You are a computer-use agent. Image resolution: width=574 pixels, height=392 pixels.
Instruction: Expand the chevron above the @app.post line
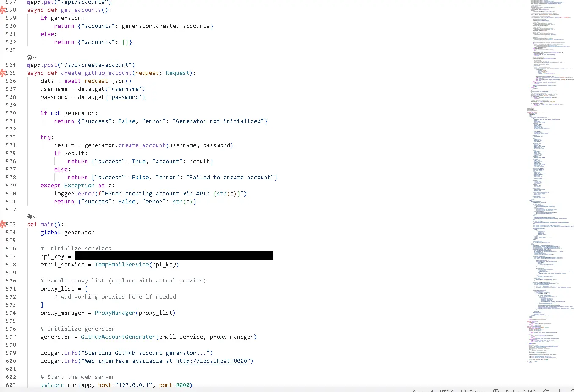pos(35,57)
